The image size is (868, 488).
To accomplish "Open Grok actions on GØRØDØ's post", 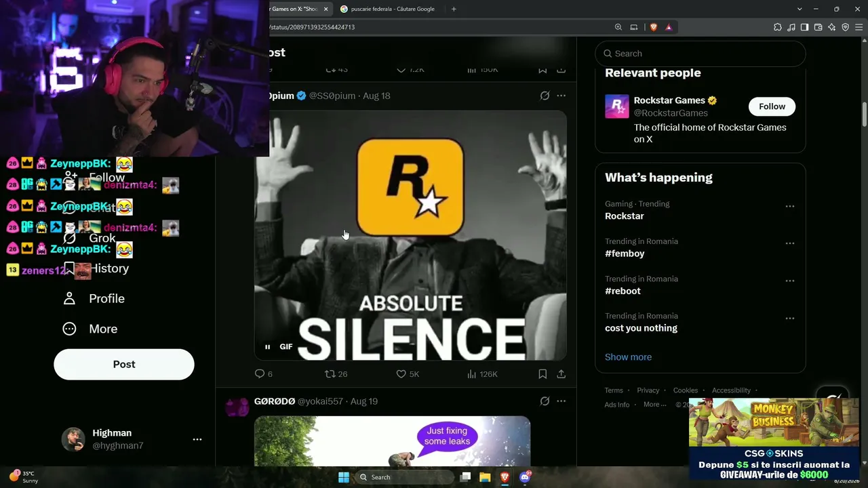I will (x=545, y=401).
